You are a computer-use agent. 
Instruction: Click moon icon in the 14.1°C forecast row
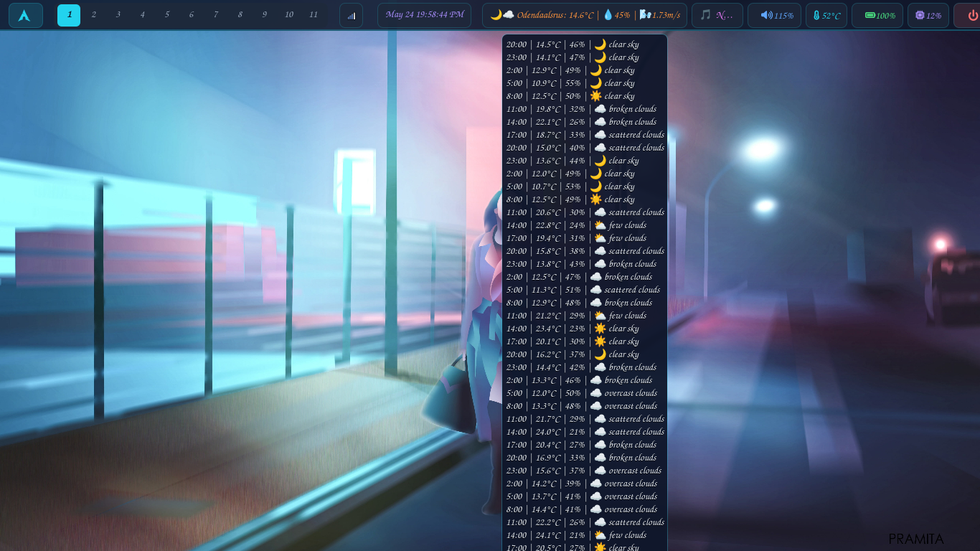600,57
